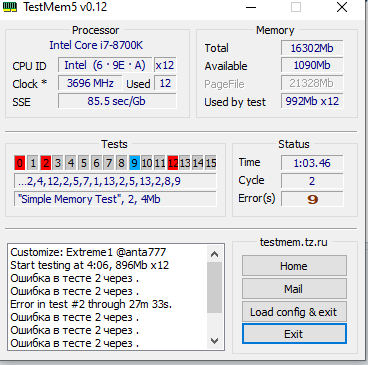The width and height of the screenshot is (368, 365).
Task: Select test box 11
Action: click(x=160, y=163)
